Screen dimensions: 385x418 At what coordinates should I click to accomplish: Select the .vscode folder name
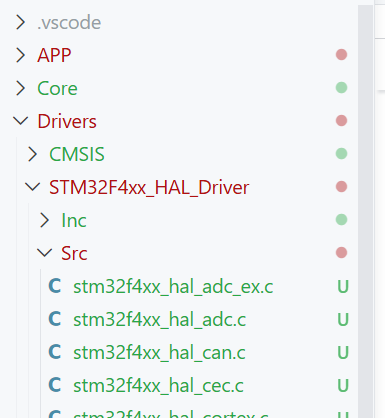tap(69, 23)
